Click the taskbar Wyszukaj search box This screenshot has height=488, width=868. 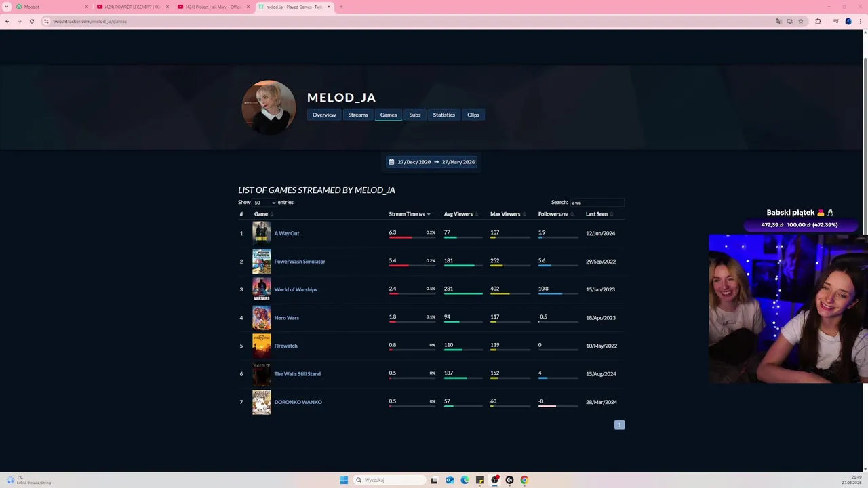click(x=390, y=480)
